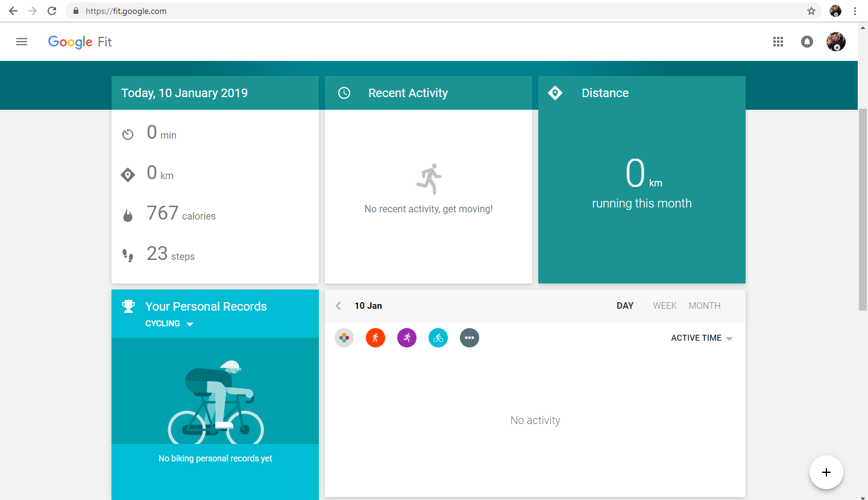Click the page vertical scrollbar
868x500 pixels.
[863, 210]
